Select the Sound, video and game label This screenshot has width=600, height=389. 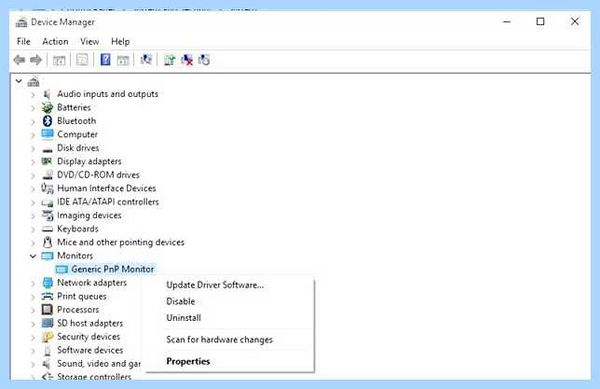99,363
